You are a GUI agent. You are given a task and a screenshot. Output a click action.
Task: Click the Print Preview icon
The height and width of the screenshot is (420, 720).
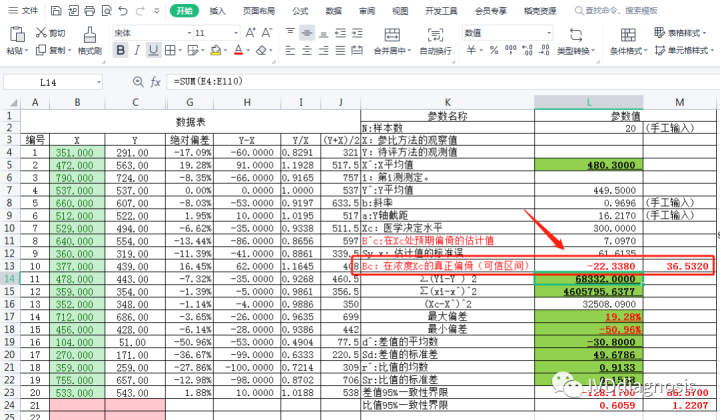coord(107,10)
